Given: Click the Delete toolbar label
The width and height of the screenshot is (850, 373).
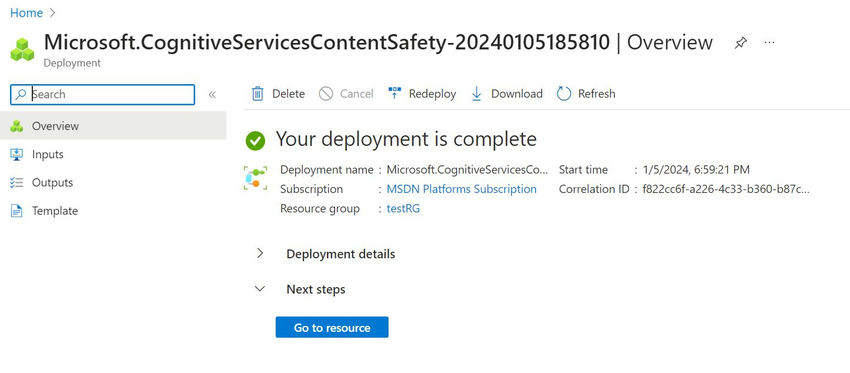Looking at the screenshot, I should click(288, 94).
